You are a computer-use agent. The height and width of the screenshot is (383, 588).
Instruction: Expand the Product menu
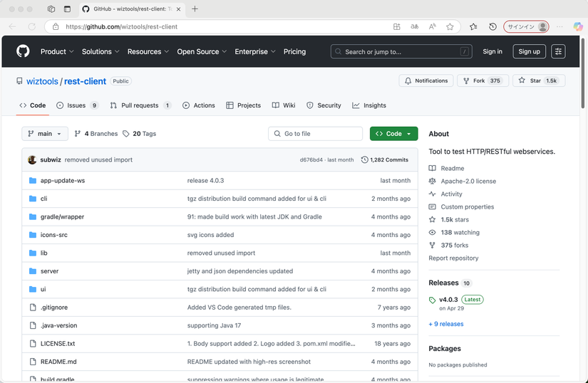point(57,52)
